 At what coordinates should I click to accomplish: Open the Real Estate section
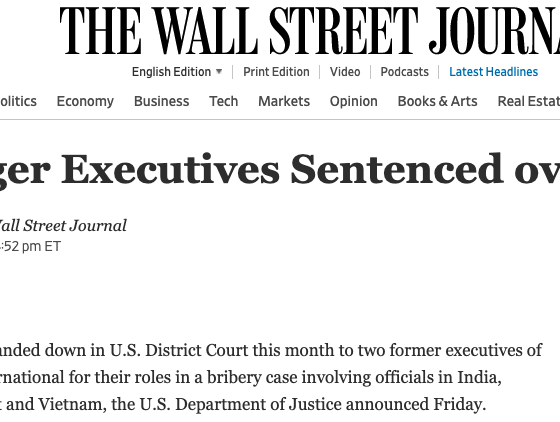529,101
